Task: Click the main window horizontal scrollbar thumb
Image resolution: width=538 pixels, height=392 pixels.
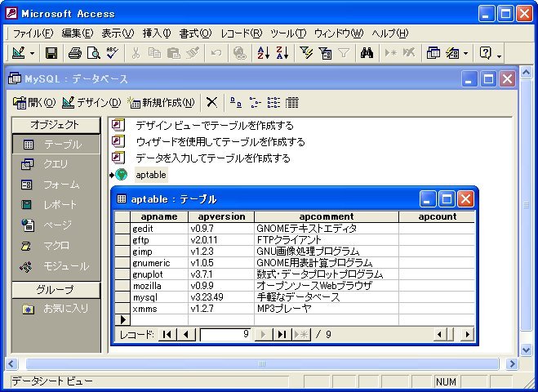Action: point(262,364)
